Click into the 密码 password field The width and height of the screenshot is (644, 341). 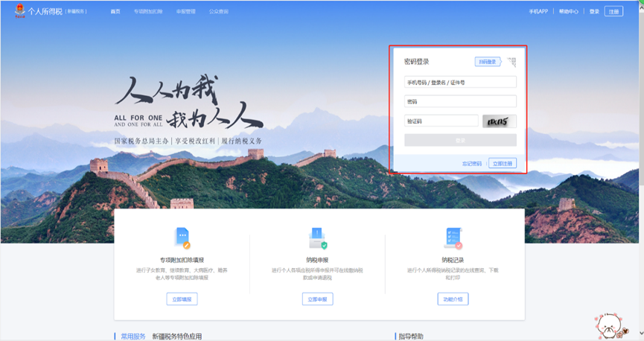(459, 101)
